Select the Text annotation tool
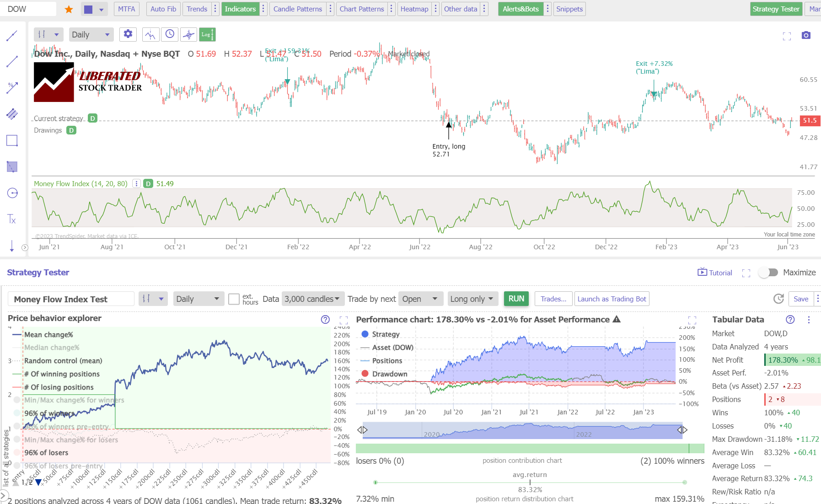 pos(12,219)
